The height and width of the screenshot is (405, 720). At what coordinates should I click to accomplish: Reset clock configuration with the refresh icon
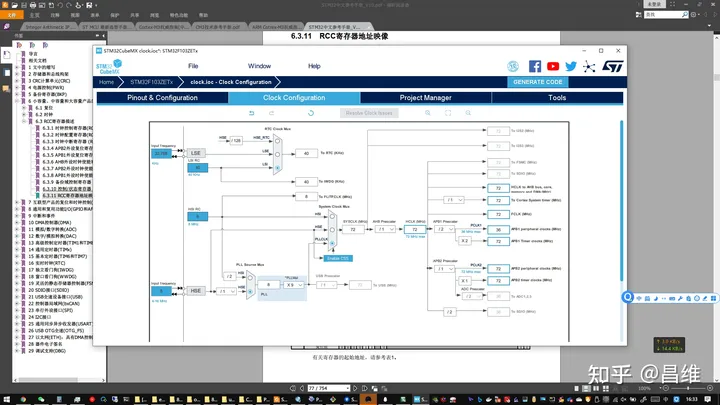pyautogui.click(x=311, y=113)
